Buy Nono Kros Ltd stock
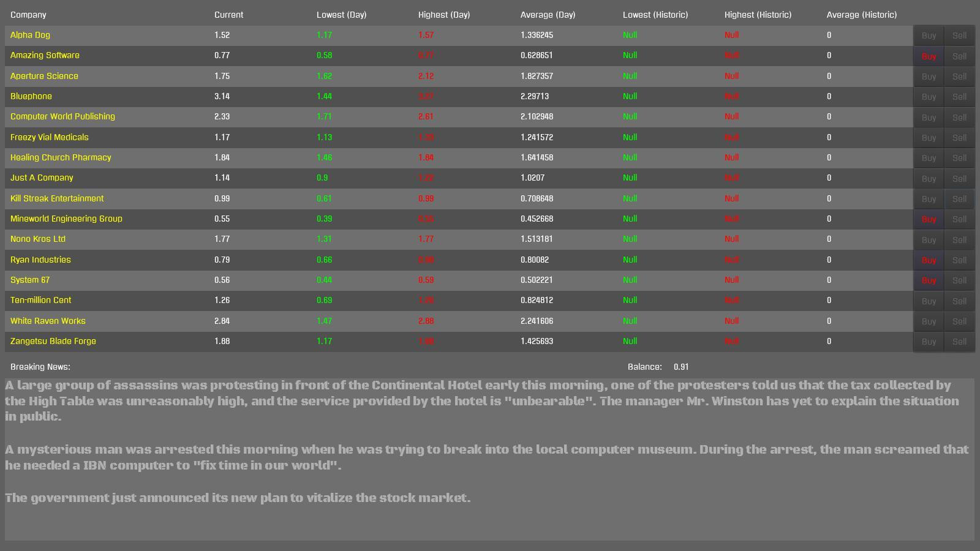Image resolution: width=980 pixels, height=551 pixels. click(929, 239)
